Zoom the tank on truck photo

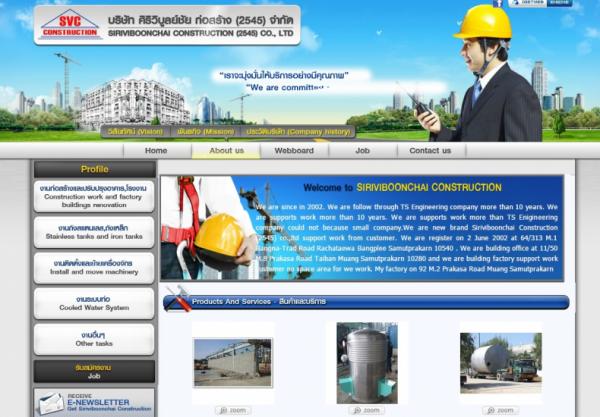pyautogui.click(x=501, y=410)
